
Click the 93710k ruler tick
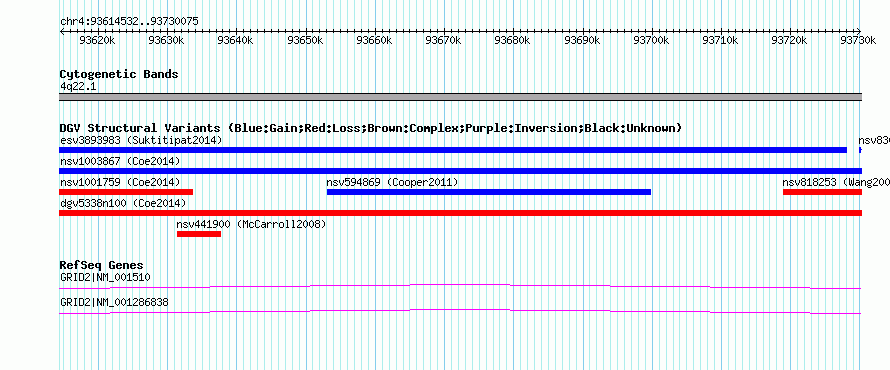(x=721, y=40)
